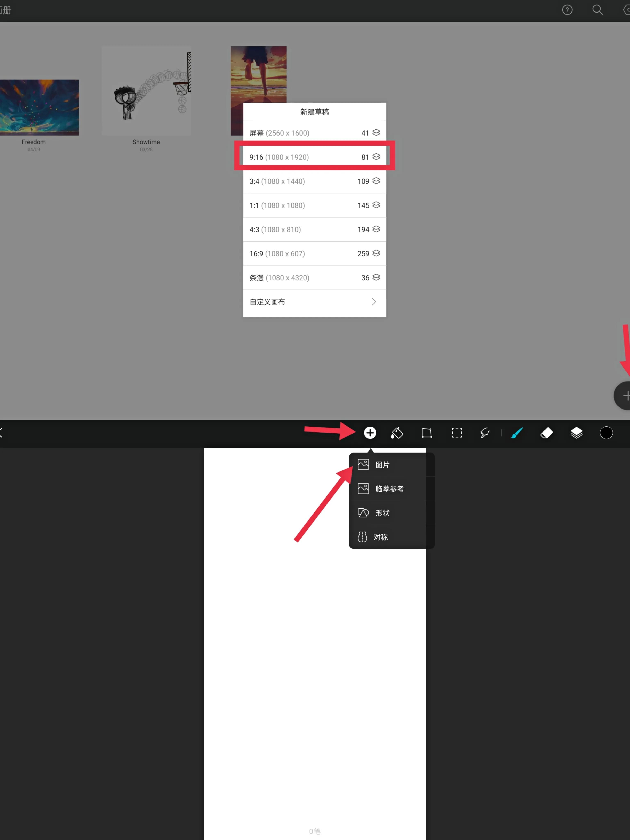Select the blue brush tool
Image resolution: width=630 pixels, height=840 pixels.
pos(517,433)
